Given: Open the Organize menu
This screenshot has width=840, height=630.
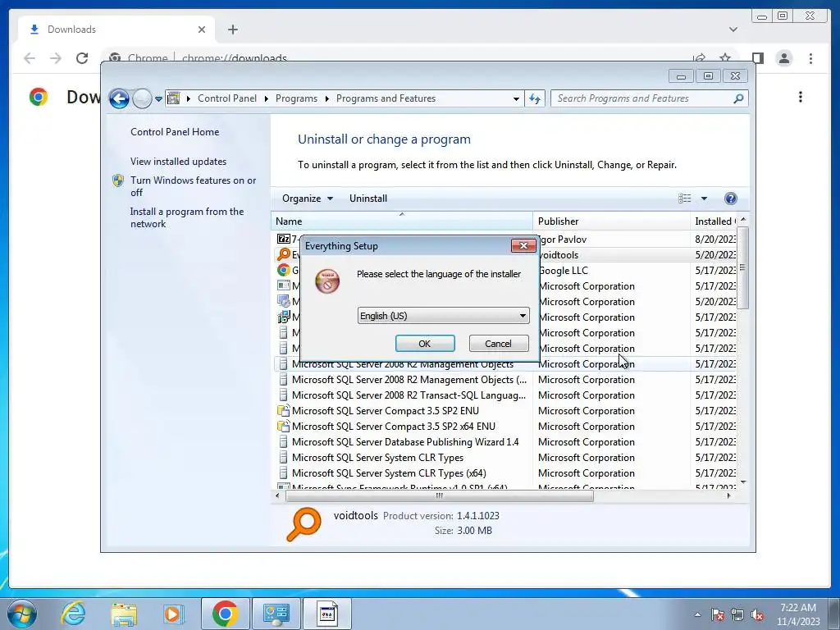Looking at the screenshot, I should pyautogui.click(x=307, y=199).
